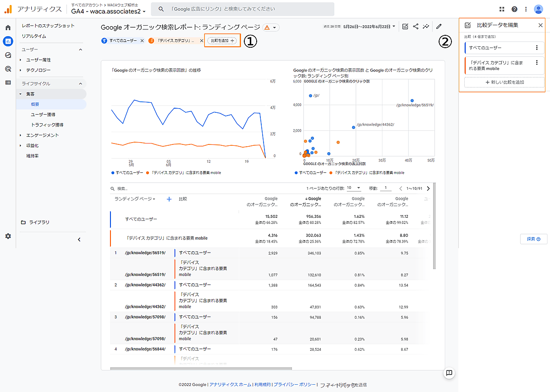Select ユーザー獲得 in the sidebar
The height and width of the screenshot is (392, 550).
tap(43, 115)
